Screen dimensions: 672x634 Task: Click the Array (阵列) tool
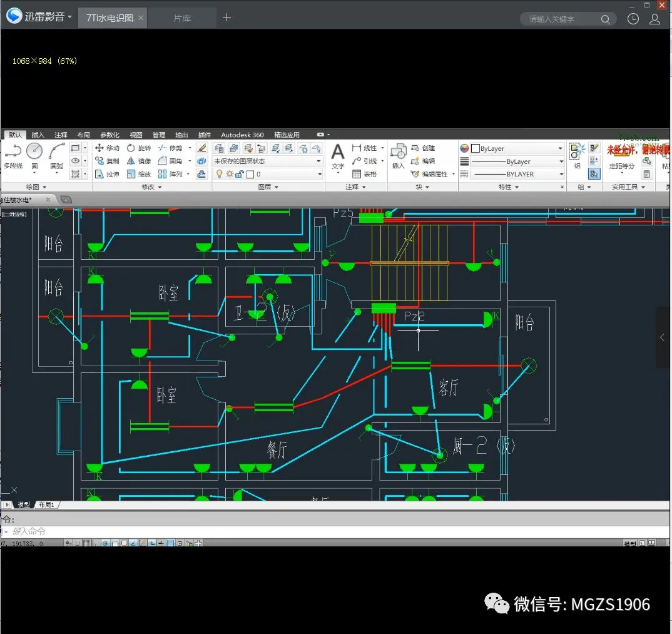[170, 174]
